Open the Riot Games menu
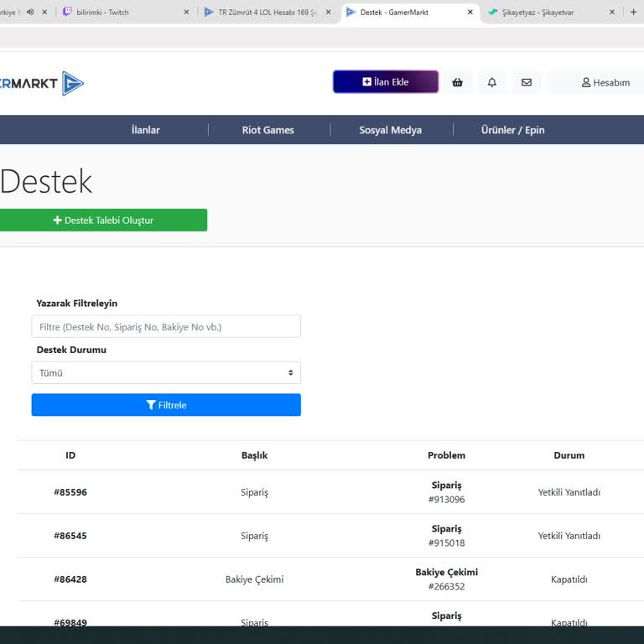This screenshot has width=644, height=644. click(267, 130)
